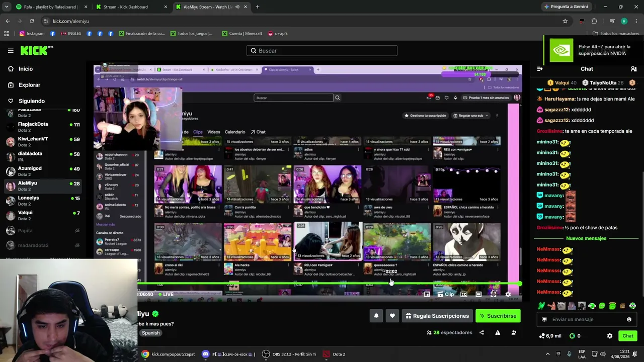Select the cat emote in quick emotes row
Viewport: 644px width, 362px height.
(561, 306)
